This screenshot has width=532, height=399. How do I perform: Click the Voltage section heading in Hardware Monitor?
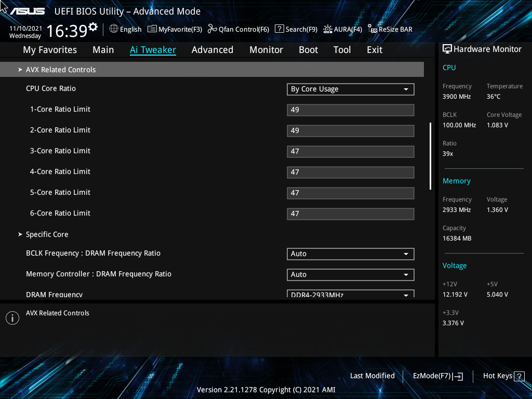pos(455,265)
